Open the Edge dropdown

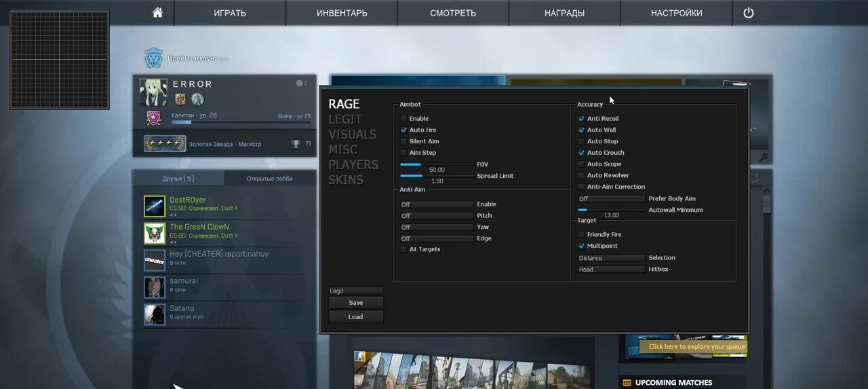(437, 239)
